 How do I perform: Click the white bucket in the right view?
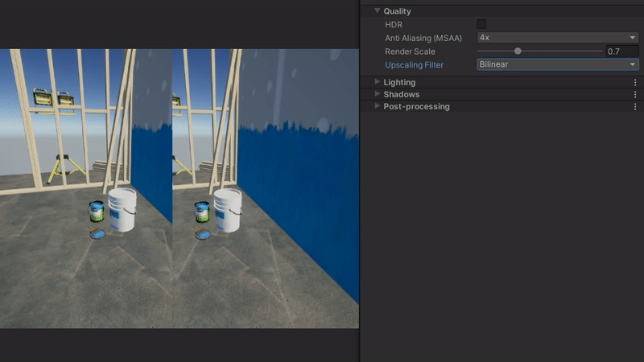228,210
